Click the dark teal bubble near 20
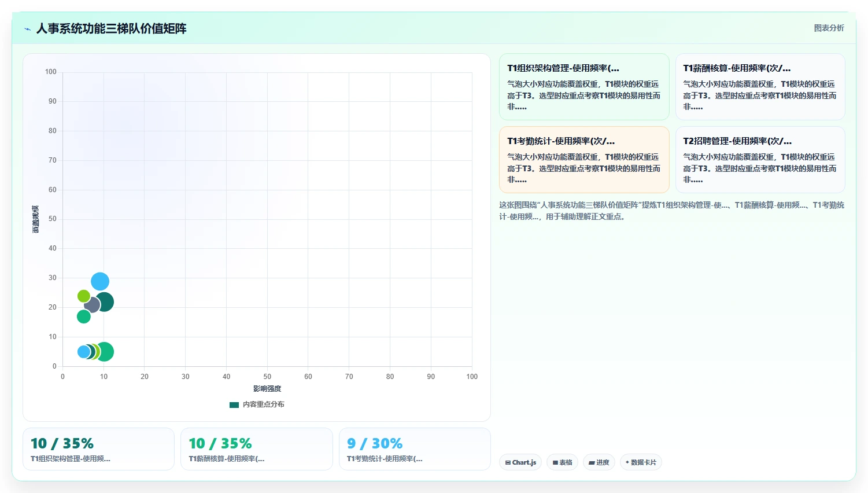The height and width of the screenshot is (493, 868). pyautogui.click(x=105, y=302)
